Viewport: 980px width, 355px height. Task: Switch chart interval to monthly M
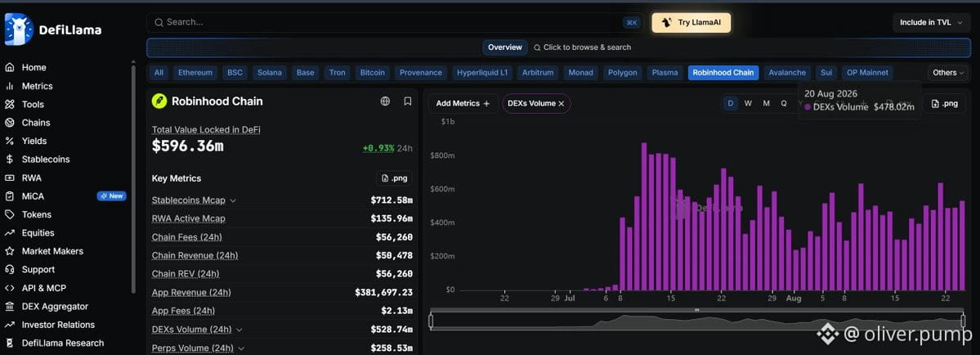pyautogui.click(x=766, y=104)
